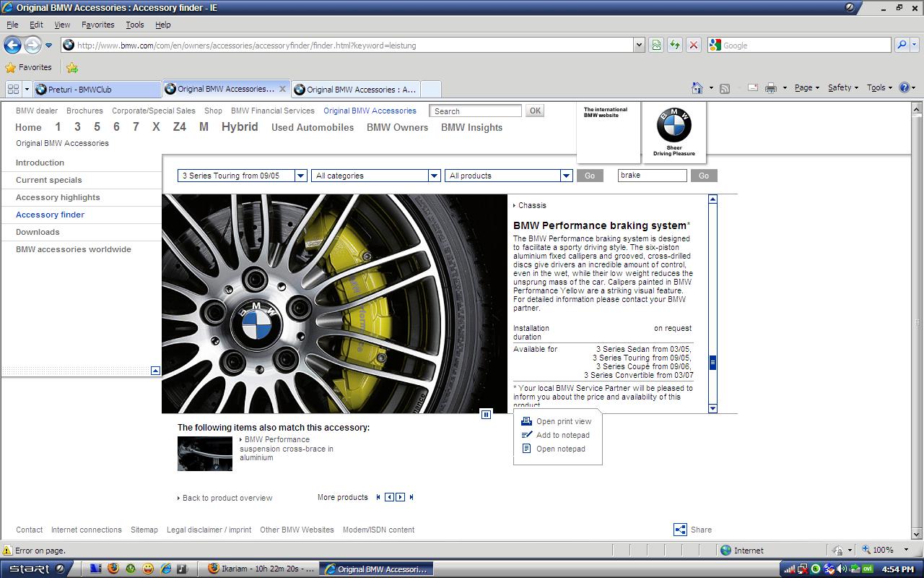Close the active Original BMW Accessories tab
The height and width of the screenshot is (578, 924).
click(x=282, y=89)
